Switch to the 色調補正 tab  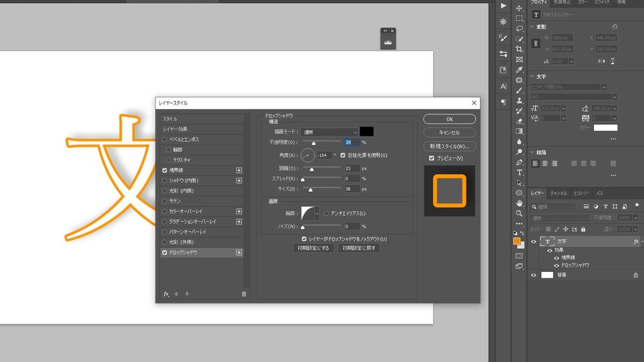562,3
